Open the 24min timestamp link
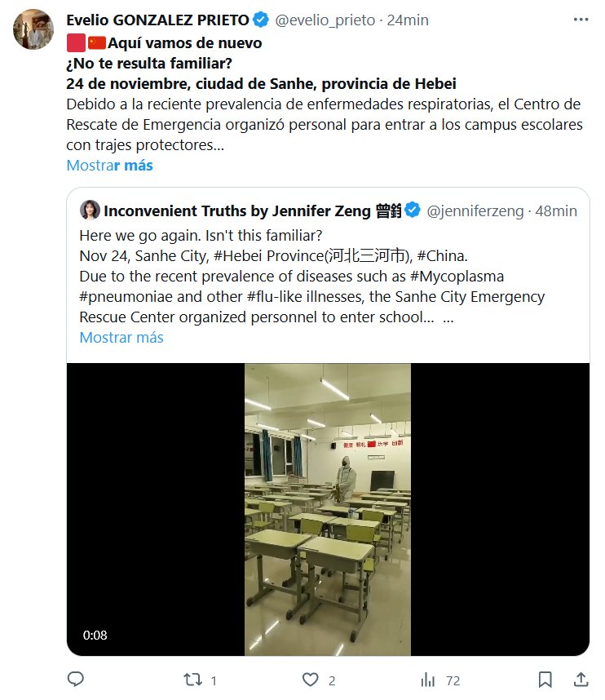The width and height of the screenshot is (605, 700). (408, 20)
